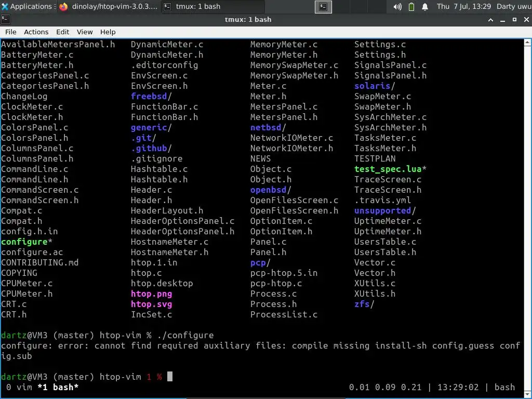The width and height of the screenshot is (532, 399).
Task: Click the tmux window 0 vim in status bar
Action: [19, 387]
